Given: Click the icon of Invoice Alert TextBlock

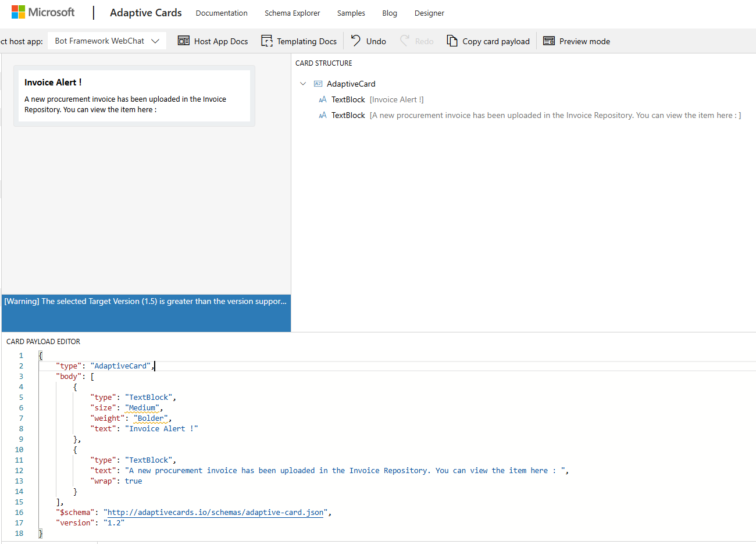Looking at the screenshot, I should 323,99.
